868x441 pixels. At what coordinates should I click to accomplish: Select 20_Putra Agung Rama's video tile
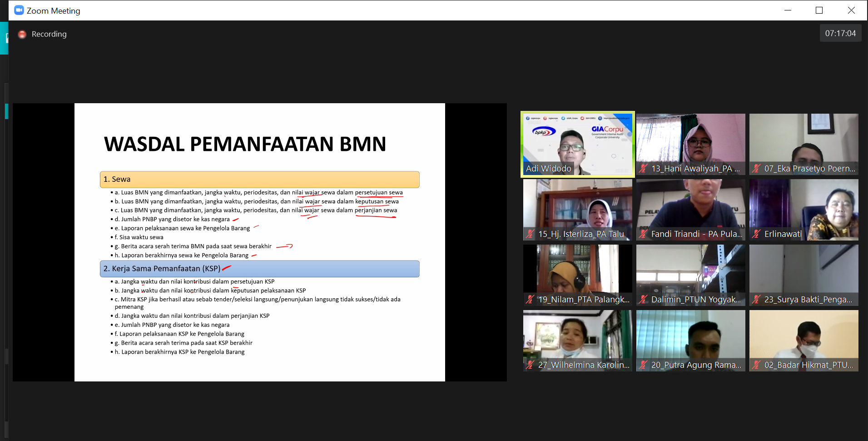pyautogui.click(x=690, y=340)
